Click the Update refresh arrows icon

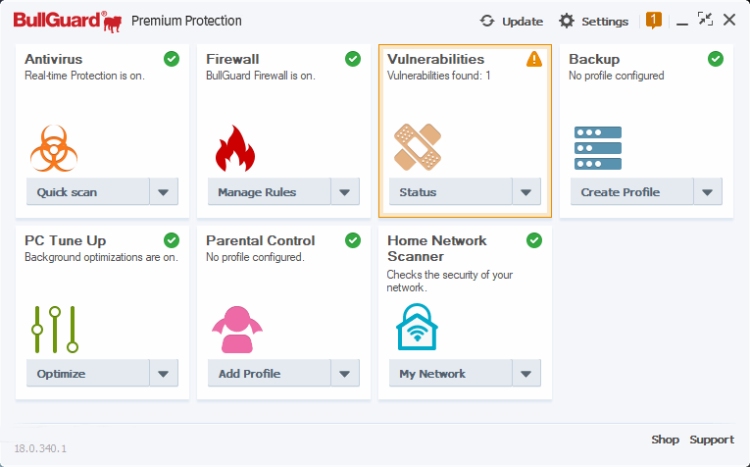coord(487,21)
